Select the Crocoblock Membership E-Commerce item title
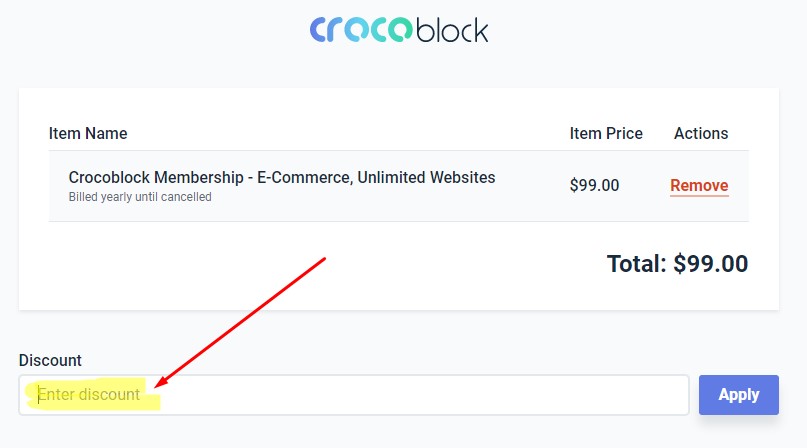 click(x=281, y=177)
